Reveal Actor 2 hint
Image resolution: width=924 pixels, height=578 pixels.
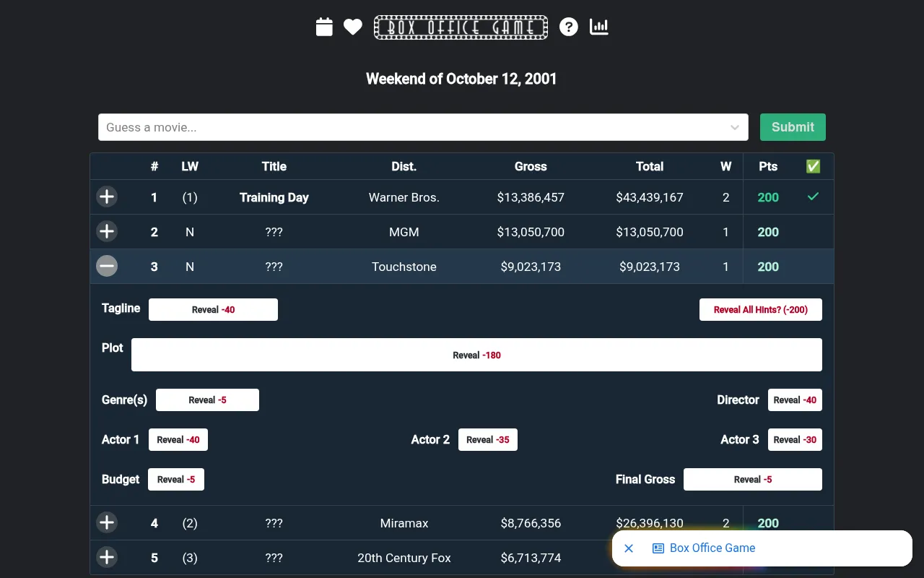click(x=488, y=439)
